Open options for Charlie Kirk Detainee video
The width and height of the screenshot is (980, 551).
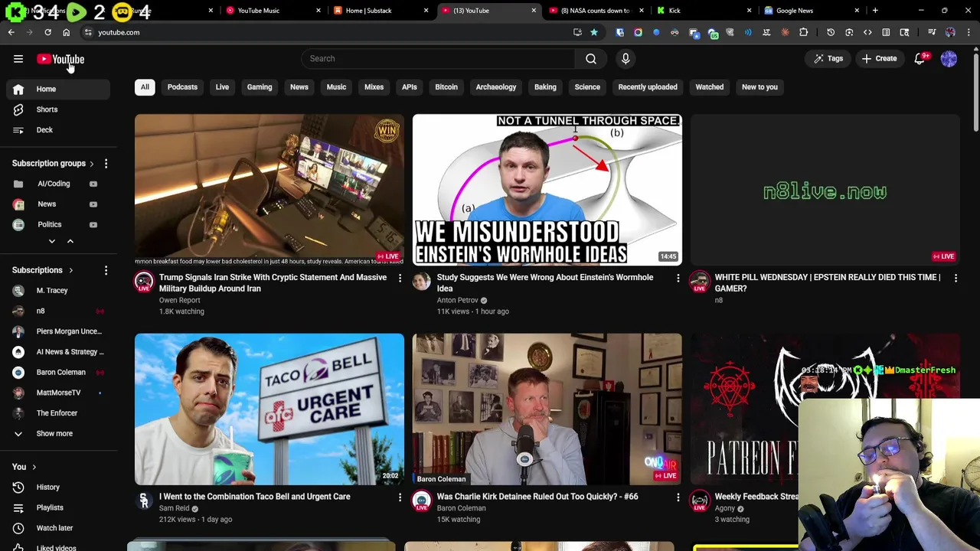tap(678, 497)
